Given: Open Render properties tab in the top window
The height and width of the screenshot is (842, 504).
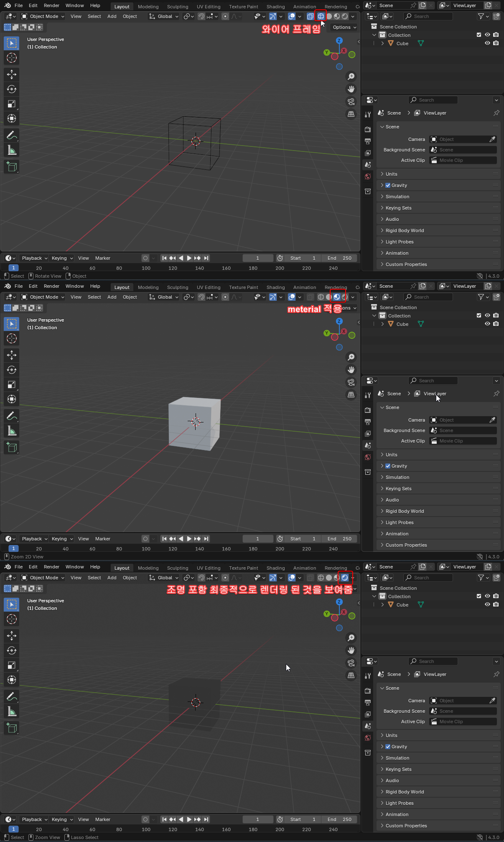Looking at the screenshot, I should tap(368, 130).
